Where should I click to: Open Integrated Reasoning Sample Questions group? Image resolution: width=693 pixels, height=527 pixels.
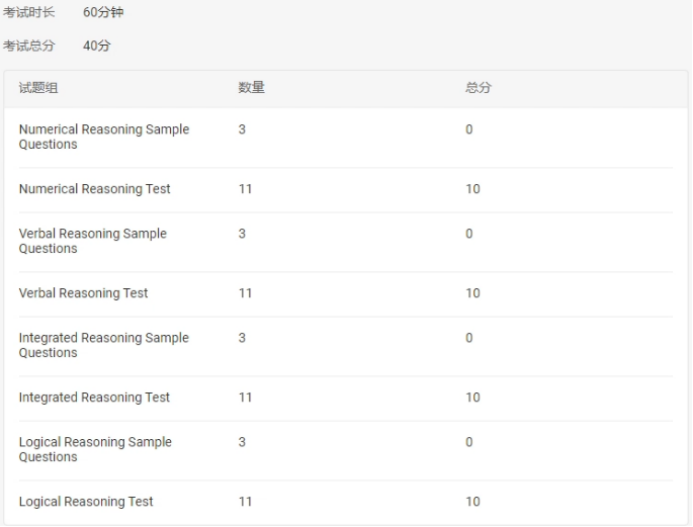click(x=103, y=345)
